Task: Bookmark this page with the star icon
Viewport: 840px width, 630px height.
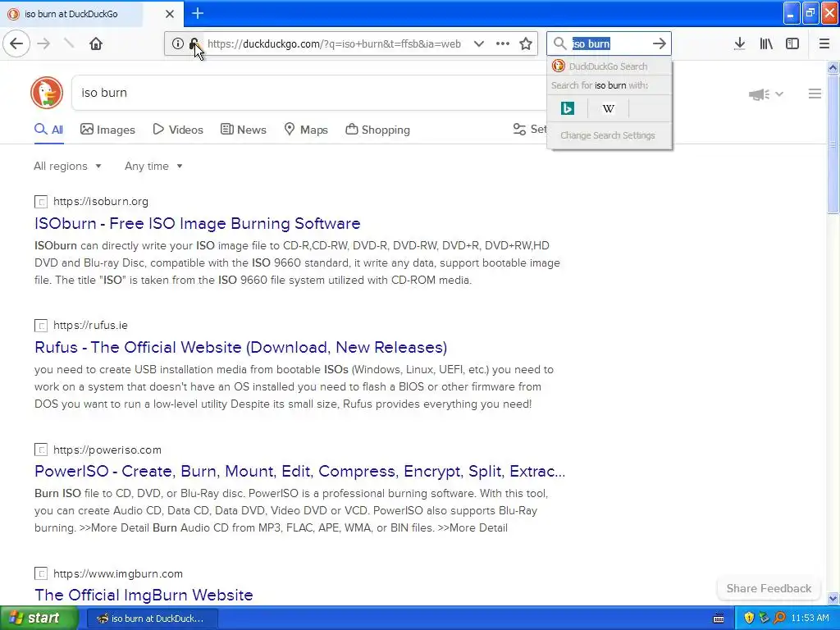Action: coord(526,43)
